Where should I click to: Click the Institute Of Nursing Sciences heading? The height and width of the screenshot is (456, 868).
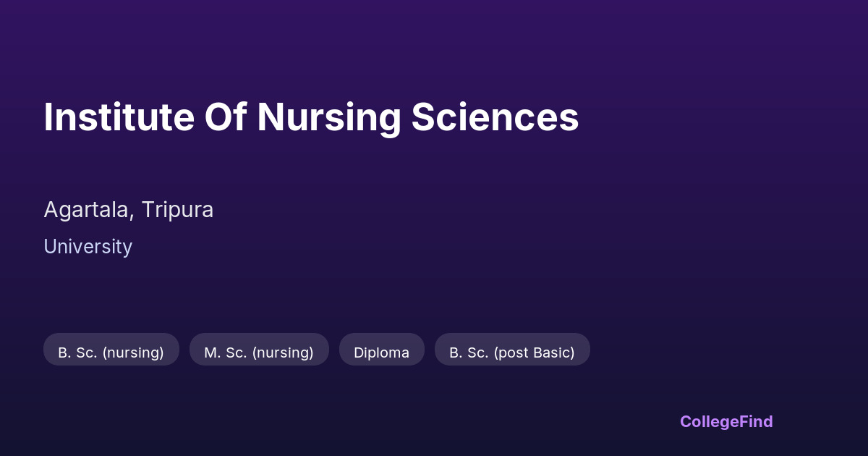point(311,117)
